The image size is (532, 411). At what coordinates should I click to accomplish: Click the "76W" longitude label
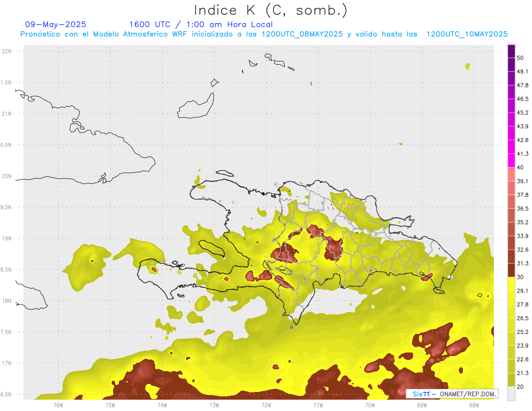pos(58,405)
